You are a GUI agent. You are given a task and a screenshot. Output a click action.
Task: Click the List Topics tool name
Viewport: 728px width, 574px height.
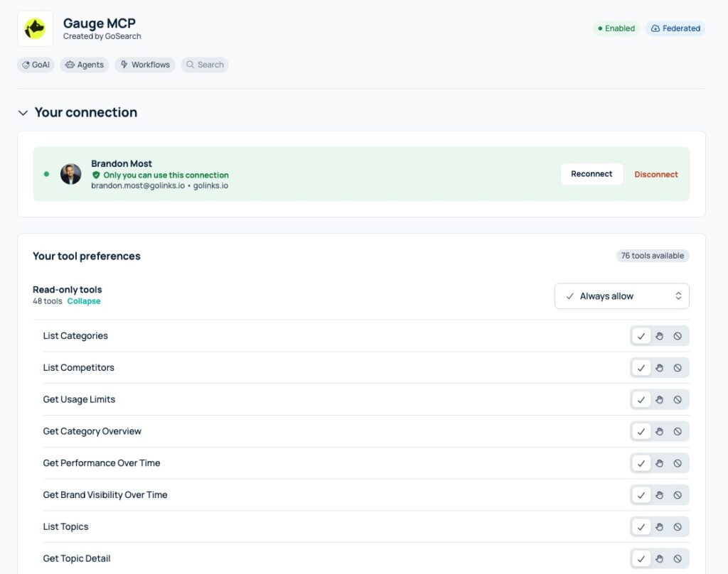(65, 526)
